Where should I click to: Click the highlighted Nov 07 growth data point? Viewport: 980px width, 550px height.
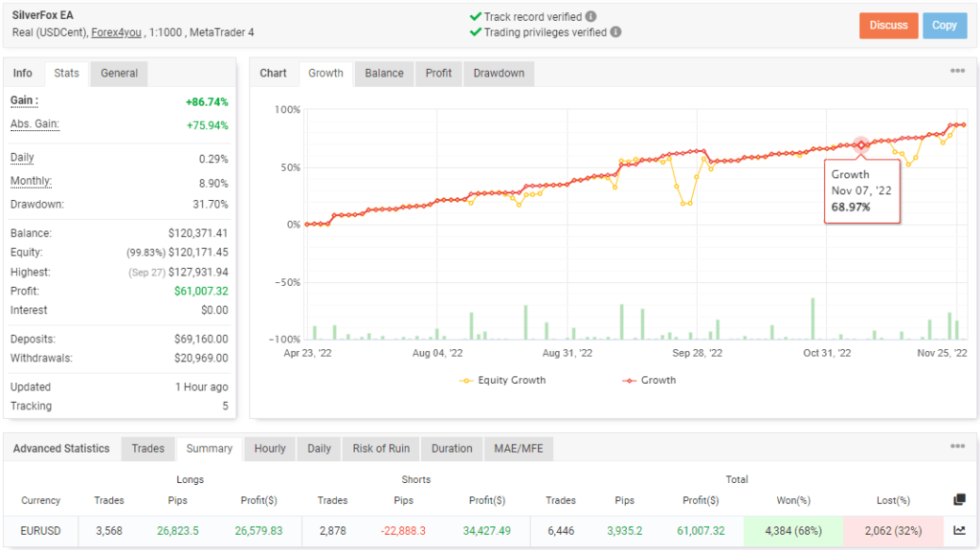[x=861, y=145]
